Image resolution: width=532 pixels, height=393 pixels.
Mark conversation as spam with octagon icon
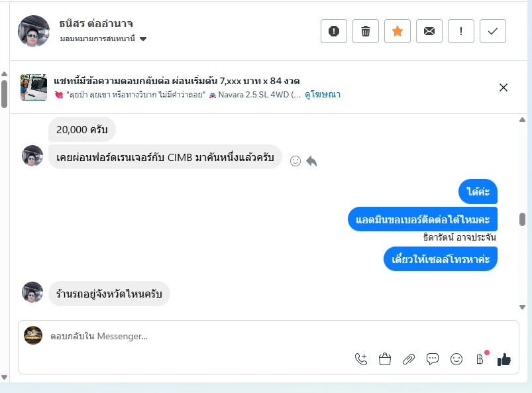(334, 31)
